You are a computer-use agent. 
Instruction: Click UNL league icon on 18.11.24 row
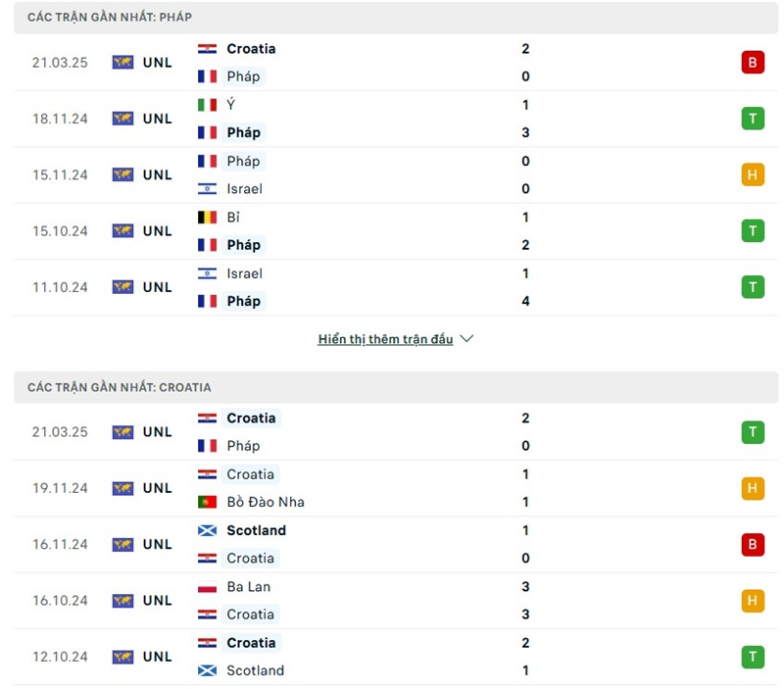coord(122,119)
